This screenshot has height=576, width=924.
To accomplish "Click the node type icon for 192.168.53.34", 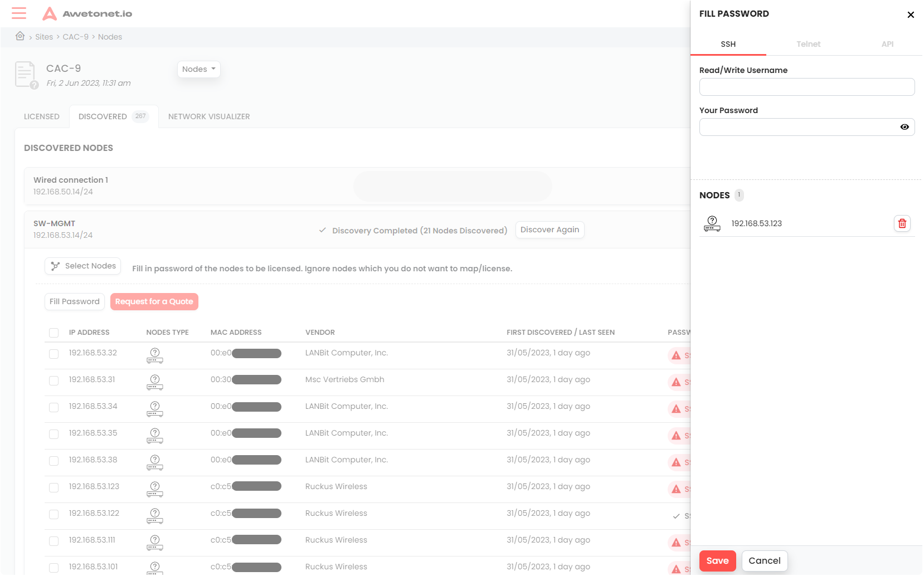I will pos(155,409).
